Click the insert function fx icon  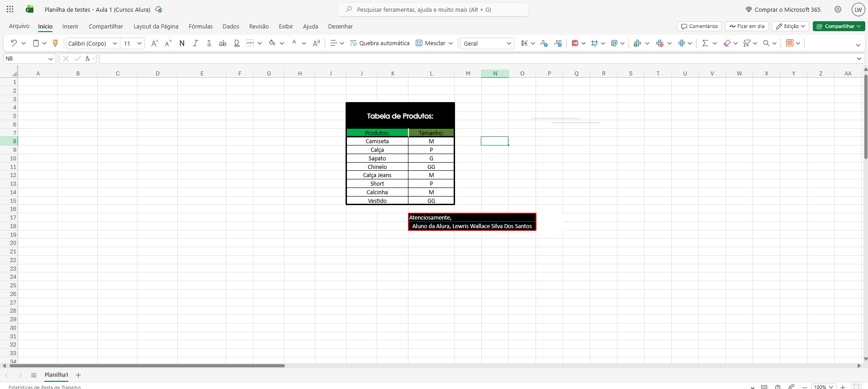pos(88,58)
